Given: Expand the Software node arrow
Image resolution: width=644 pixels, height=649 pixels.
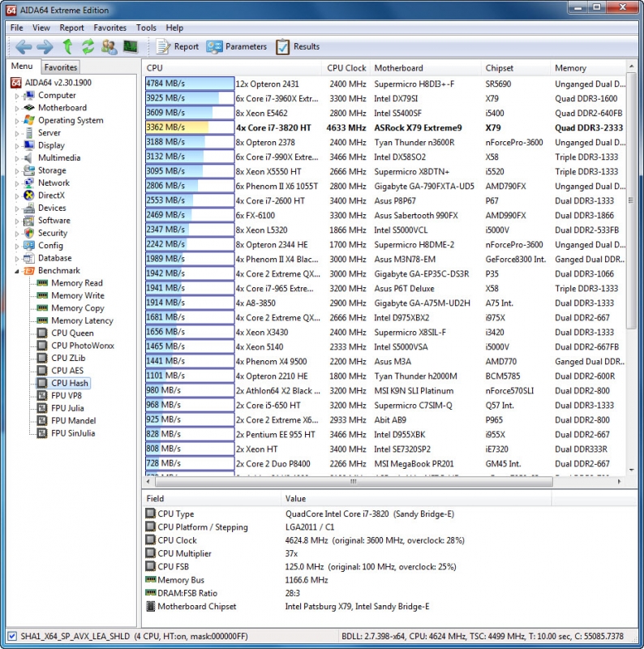Looking at the screenshot, I should pos(17,221).
